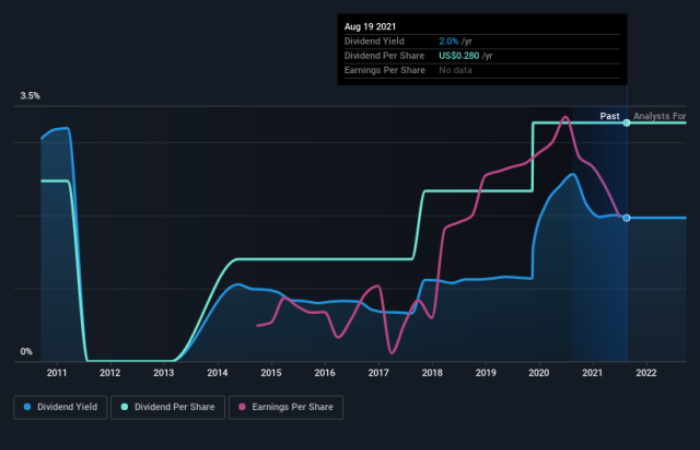Click the Aug 19 2021 tooltip date
The width and height of the screenshot is (700, 450).
click(370, 27)
